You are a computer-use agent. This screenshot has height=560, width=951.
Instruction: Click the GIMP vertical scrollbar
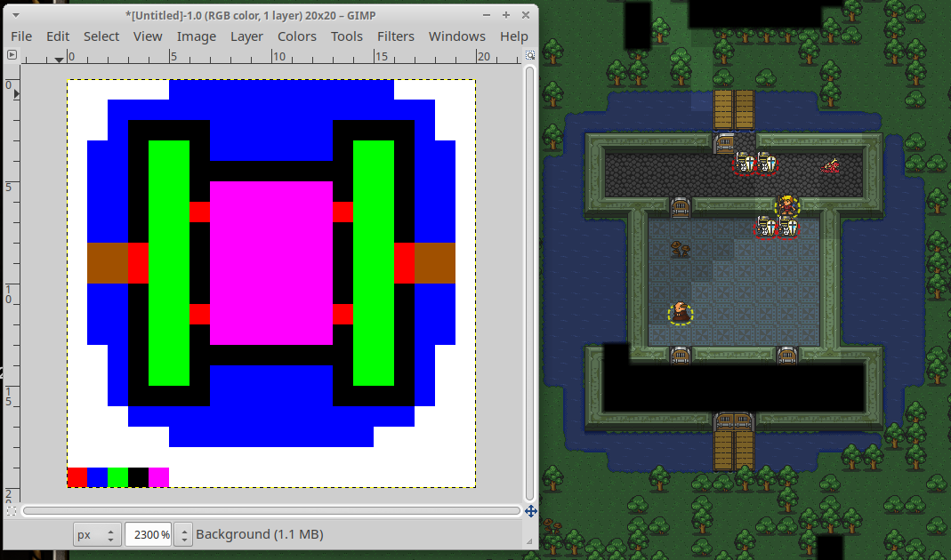pos(529,284)
